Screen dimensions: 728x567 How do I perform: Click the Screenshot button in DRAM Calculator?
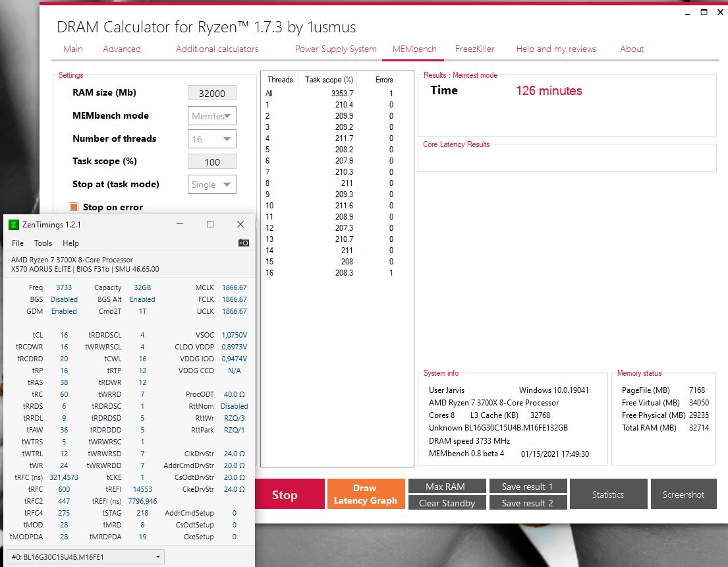pos(683,494)
